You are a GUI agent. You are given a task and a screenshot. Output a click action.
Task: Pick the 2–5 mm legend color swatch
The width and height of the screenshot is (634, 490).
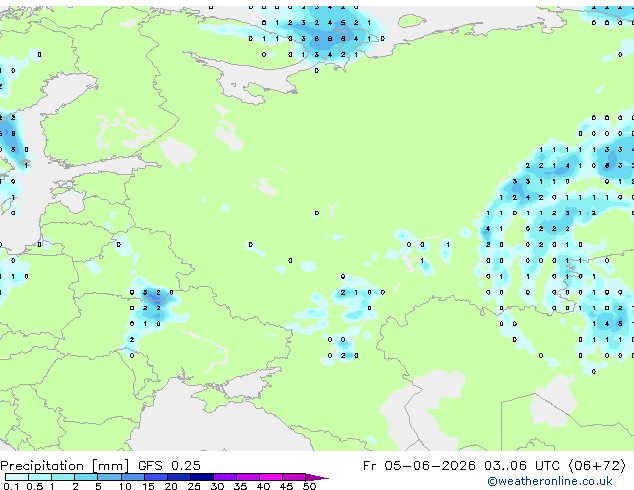[86, 477]
